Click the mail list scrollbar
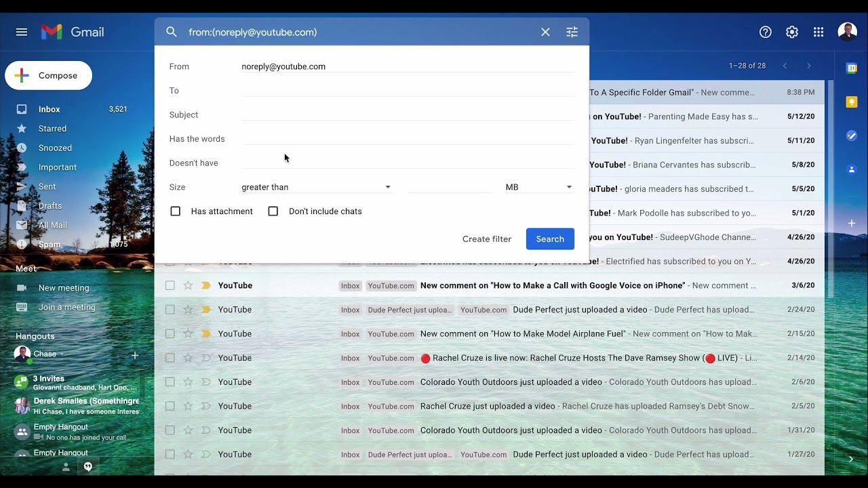Screen dimensions: 868x488 (x=830, y=190)
